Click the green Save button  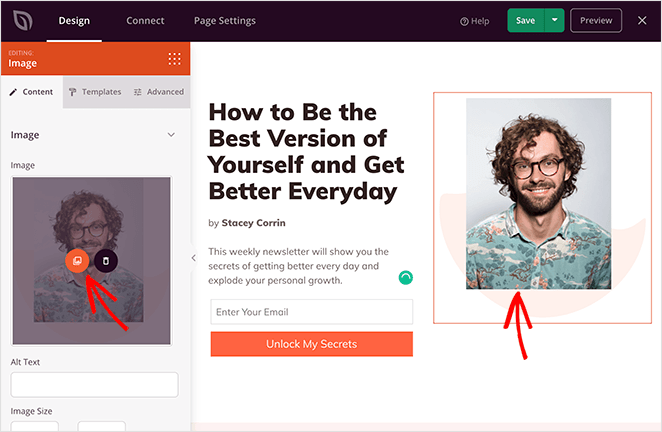coord(526,20)
